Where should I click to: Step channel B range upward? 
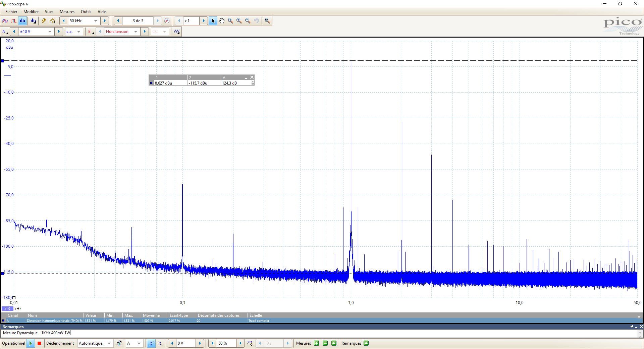145,32
